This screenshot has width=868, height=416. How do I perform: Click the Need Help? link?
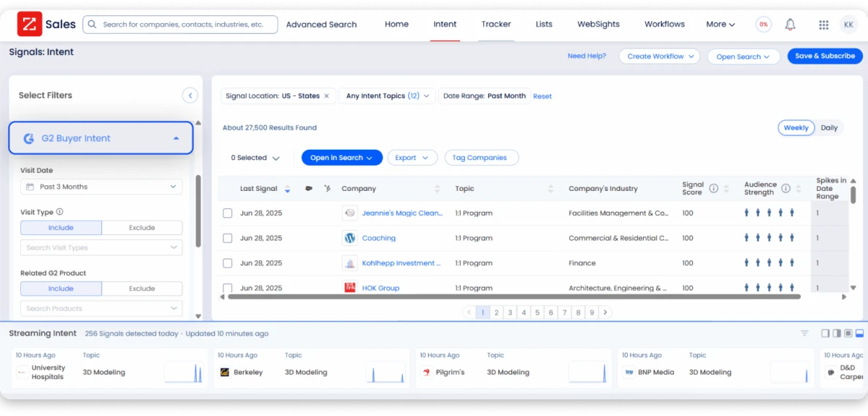(x=587, y=56)
